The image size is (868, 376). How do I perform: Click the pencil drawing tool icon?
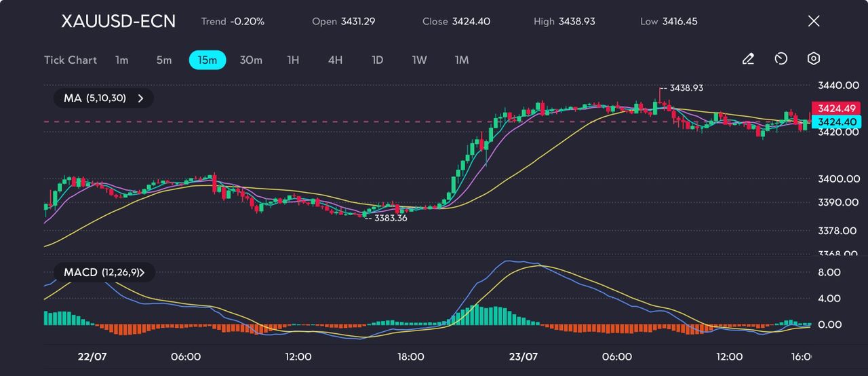pos(748,59)
